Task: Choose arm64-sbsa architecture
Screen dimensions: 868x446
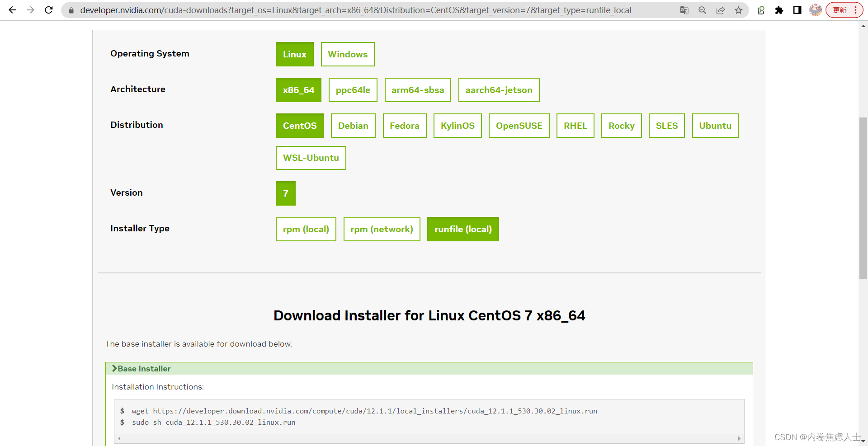Action: [418, 90]
